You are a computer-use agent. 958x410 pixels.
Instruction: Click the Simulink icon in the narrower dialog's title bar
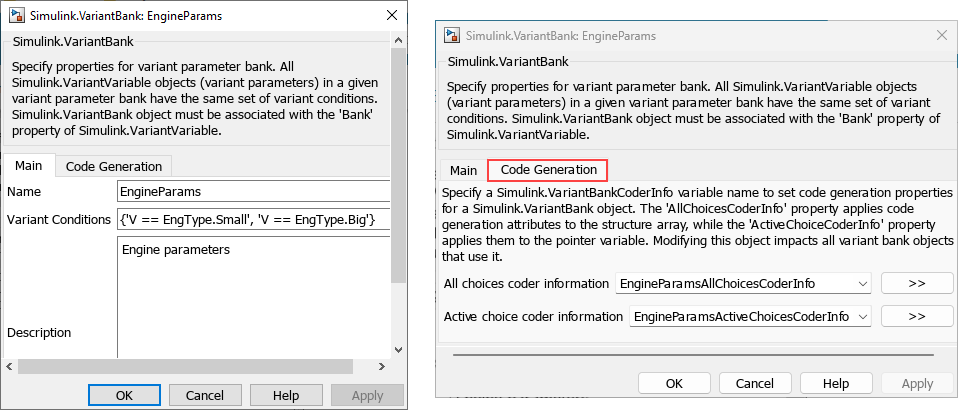pos(17,17)
